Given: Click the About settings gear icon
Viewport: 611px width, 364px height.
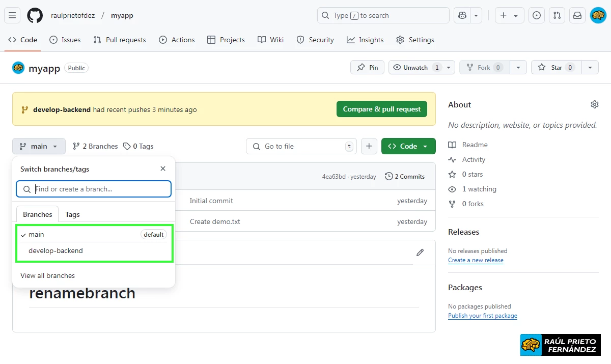Looking at the screenshot, I should 594,104.
